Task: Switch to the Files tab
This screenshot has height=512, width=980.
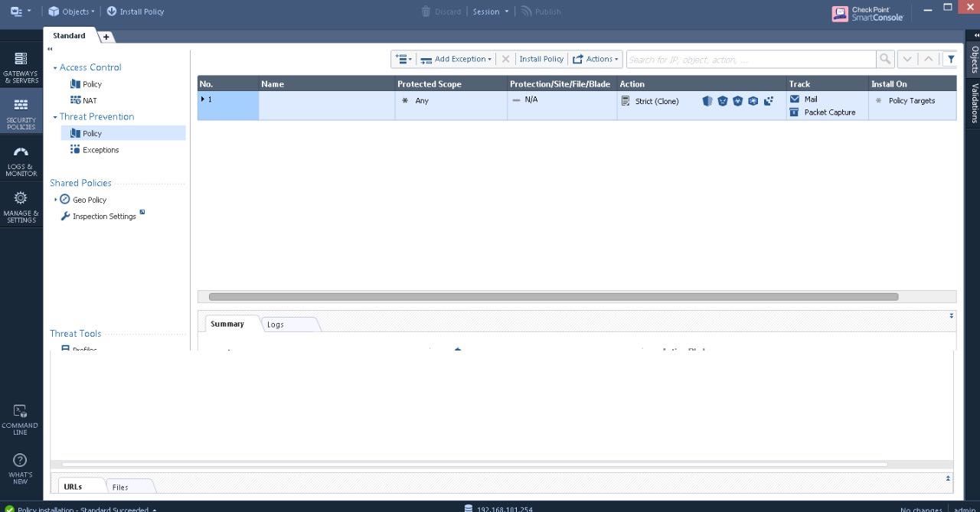Action: 120,487
